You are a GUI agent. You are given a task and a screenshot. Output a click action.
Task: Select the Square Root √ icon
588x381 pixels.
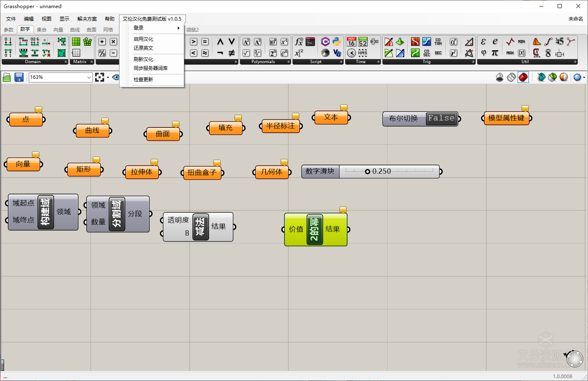click(x=246, y=53)
